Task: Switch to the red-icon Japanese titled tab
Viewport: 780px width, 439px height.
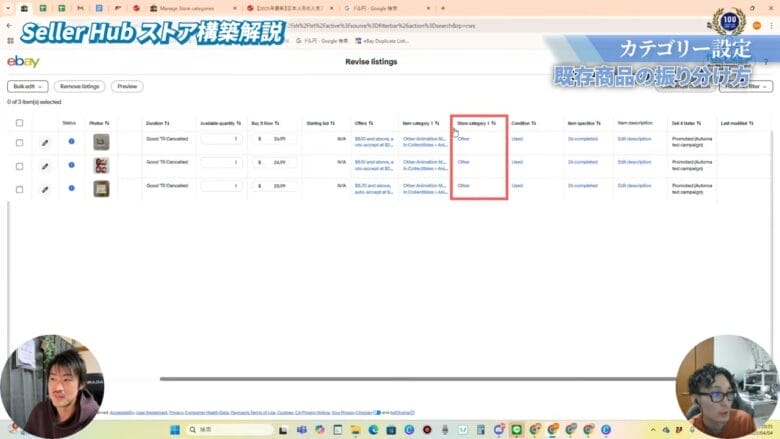Action: point(290,8)
